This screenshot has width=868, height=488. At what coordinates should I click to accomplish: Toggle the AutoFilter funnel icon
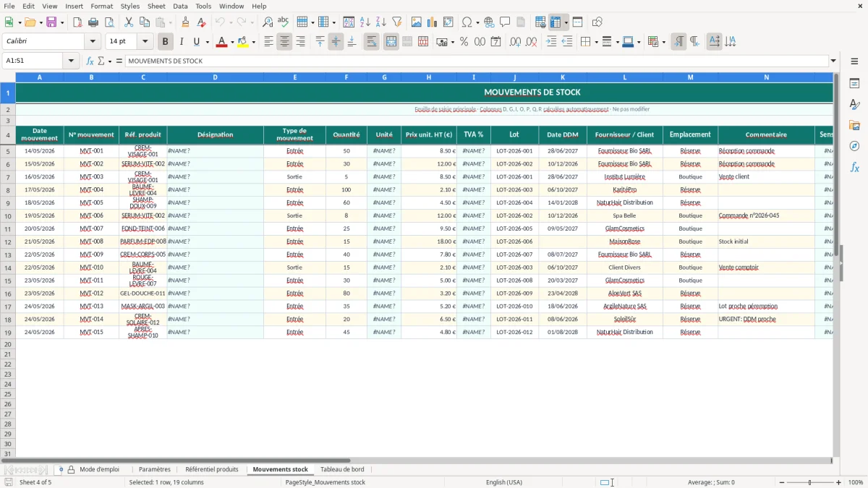click(x=397, y=22)
